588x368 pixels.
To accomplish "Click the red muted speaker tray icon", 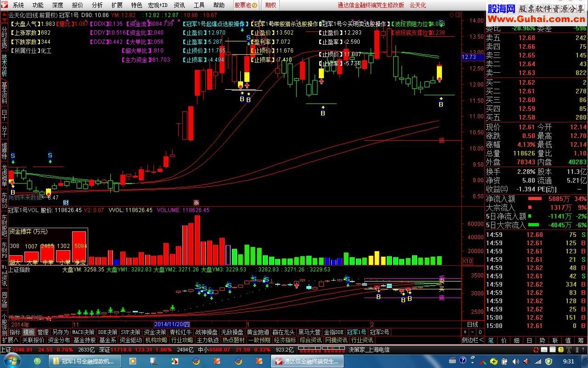I will pos(526,361).
